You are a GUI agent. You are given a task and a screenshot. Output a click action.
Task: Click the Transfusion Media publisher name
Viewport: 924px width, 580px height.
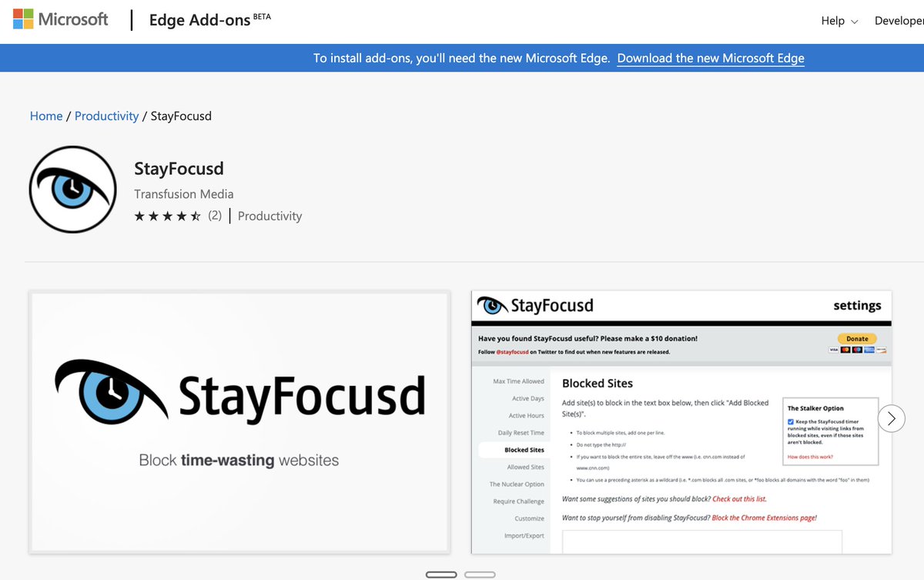point(184,194)
